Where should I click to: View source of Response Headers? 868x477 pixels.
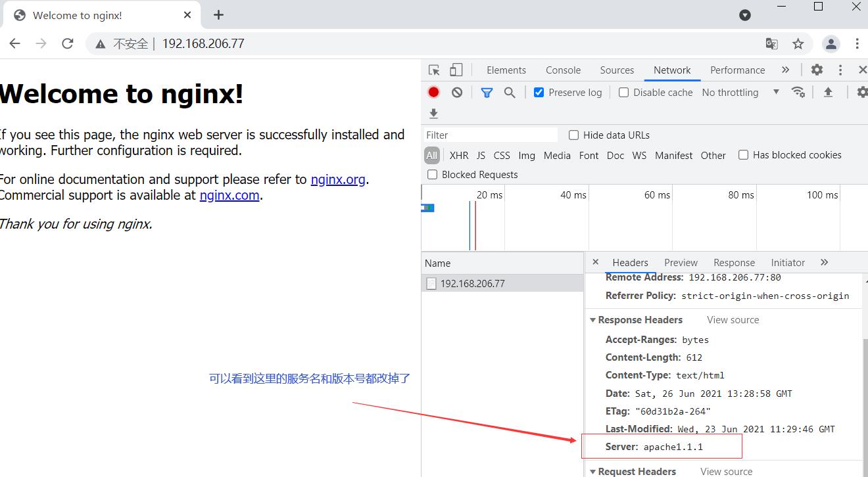[x=733, y=320]
